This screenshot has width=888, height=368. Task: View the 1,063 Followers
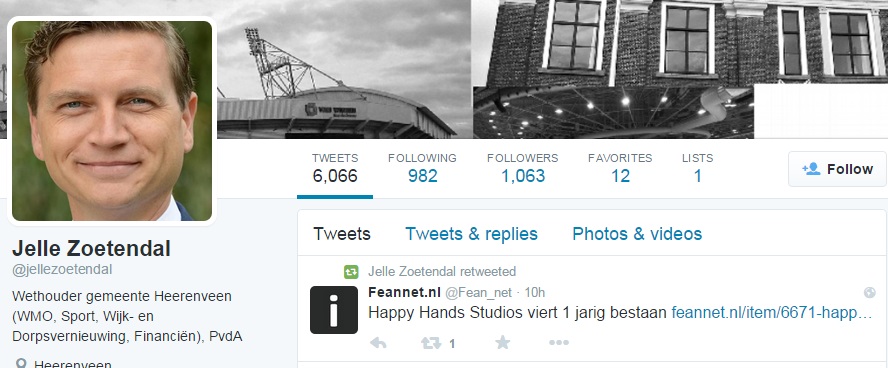pos(522,168)
